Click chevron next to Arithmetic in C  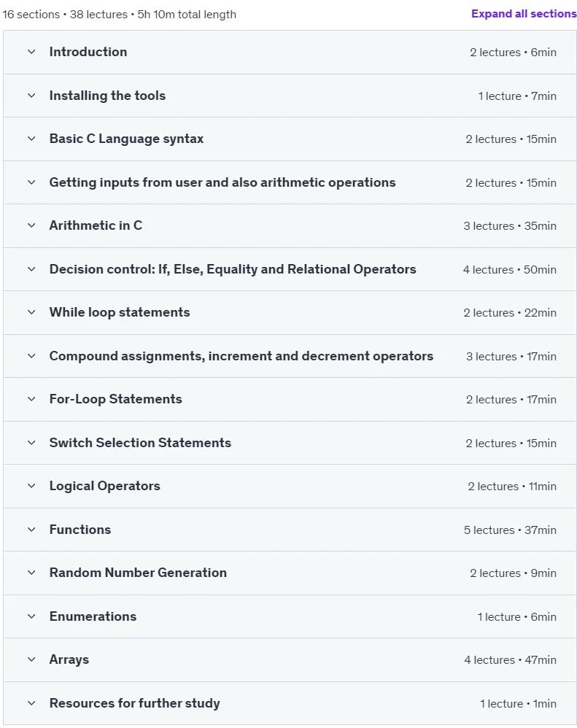tap(31, 225)
